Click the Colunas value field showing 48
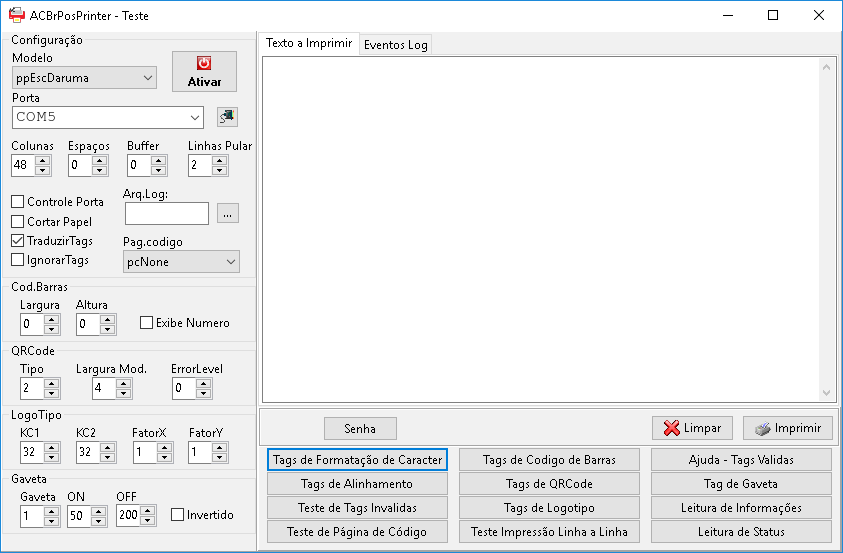This screenshot has height=553, width=843. click(23, 165)
